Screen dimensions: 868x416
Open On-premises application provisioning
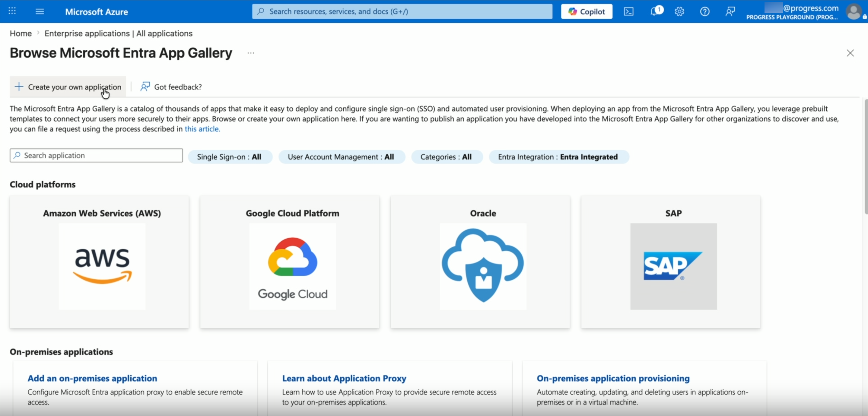[613, 378]
